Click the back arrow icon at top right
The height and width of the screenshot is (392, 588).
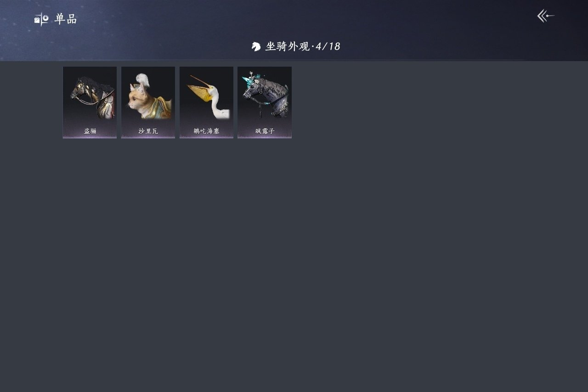546,16
